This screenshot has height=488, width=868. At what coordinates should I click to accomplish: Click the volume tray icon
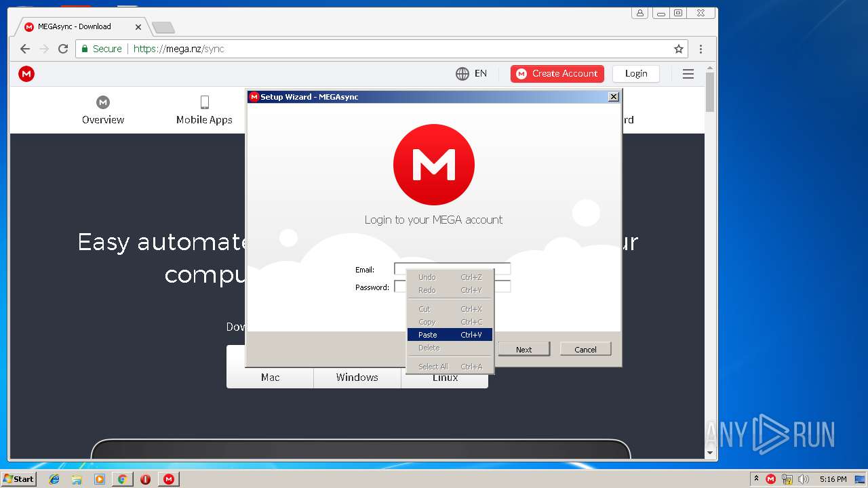point(804,479)
